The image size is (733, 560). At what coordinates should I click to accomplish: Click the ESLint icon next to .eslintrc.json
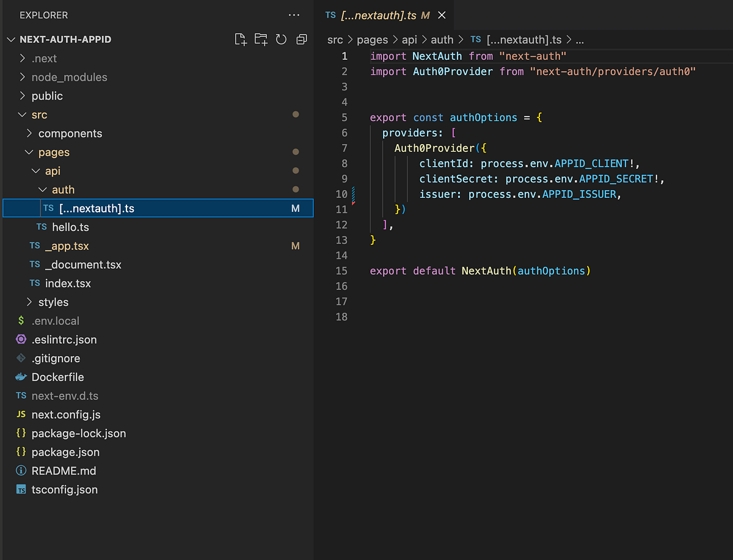(20, 339)
